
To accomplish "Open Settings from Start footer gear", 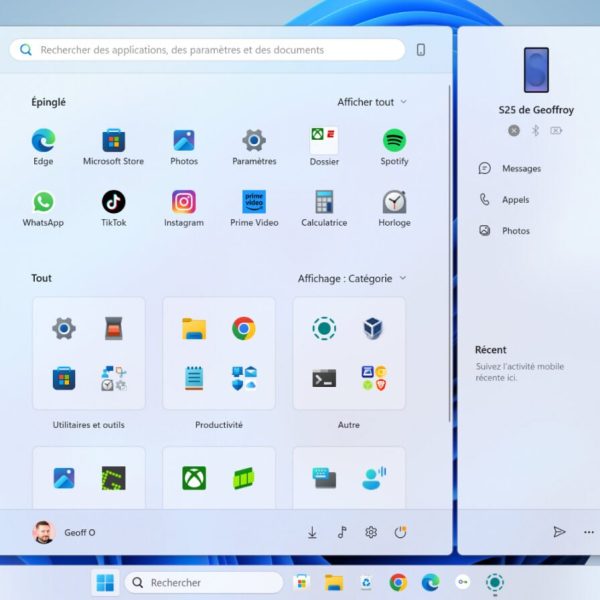I will click(371, 532).
